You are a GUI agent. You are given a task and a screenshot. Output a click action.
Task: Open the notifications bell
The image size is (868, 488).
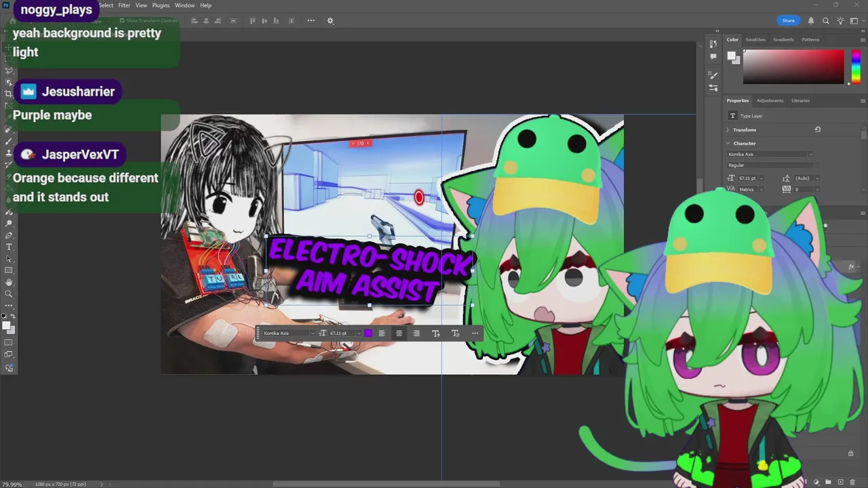(x=810, y=20)
